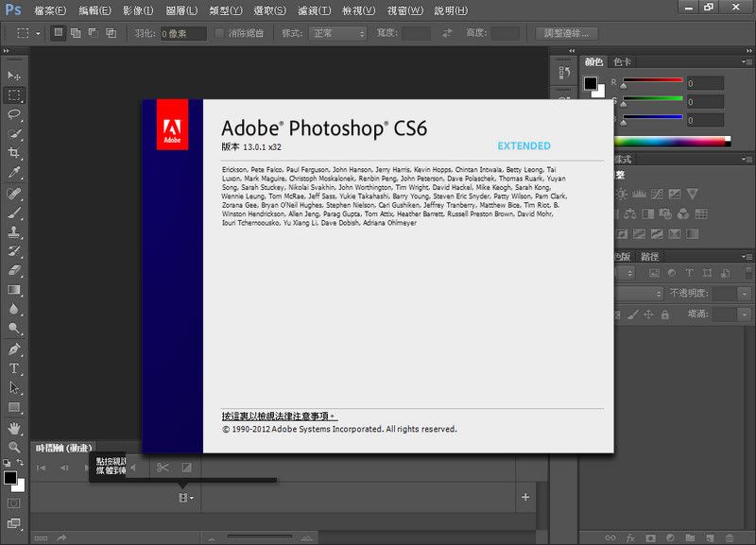Step to previous frame in timeline

point(64,468)
